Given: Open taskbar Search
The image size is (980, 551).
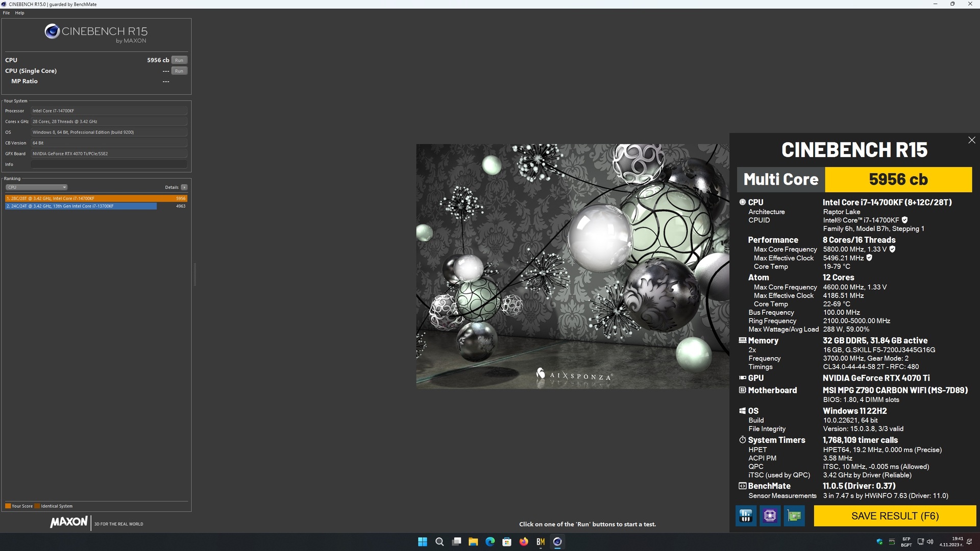Looking at the screenshot, I should tap(439, 542).
